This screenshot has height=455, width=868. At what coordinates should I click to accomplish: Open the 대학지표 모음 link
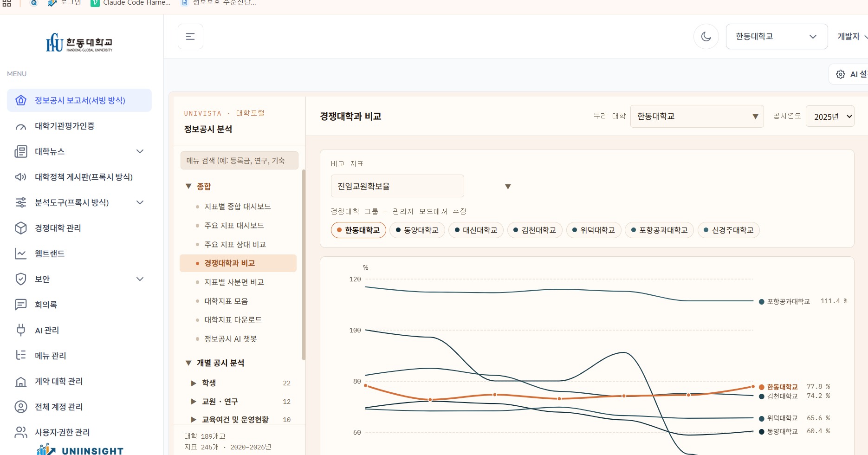click(238, 301)
